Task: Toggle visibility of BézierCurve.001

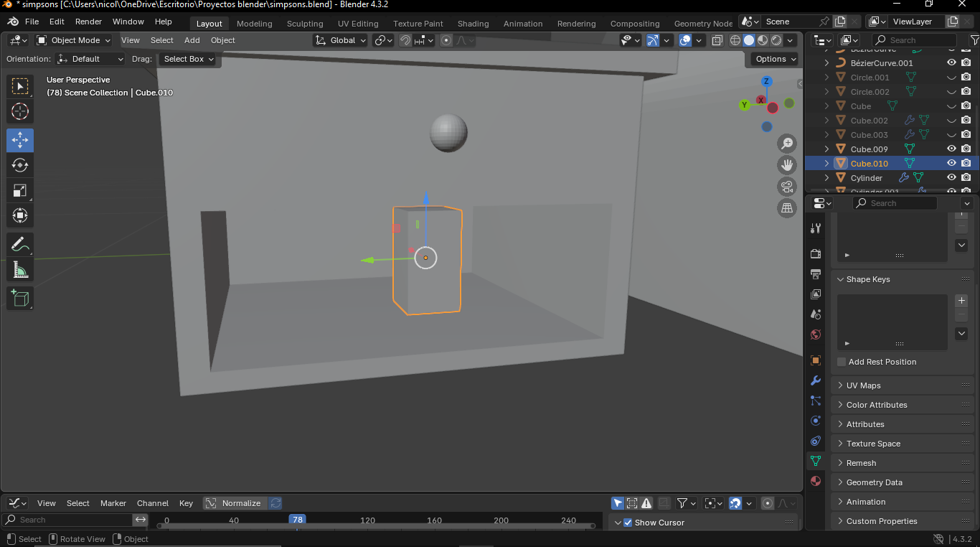Action: [x=951, y=62]
